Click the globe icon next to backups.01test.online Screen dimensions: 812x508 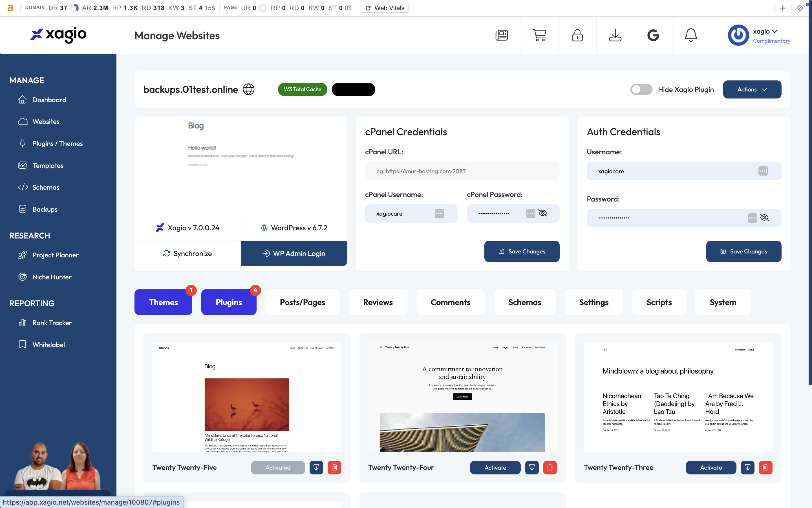[248, 89]
